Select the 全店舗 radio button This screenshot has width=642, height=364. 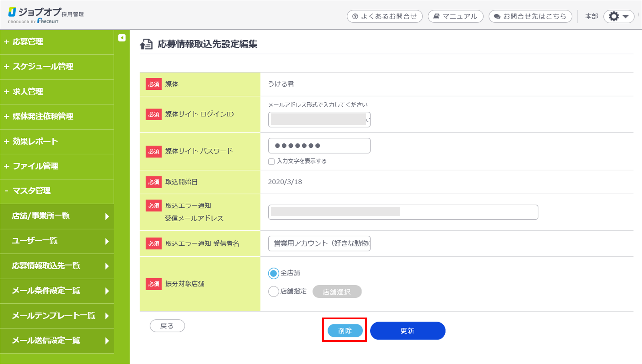point(273,273)
